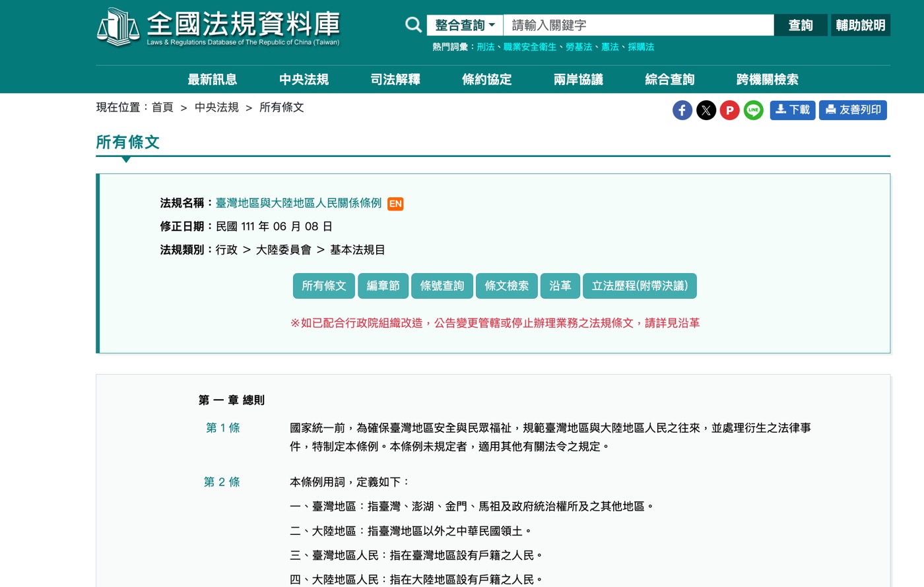Click the 立法歷程(附帶決議) button
Viewport: 924px width, 587px height.
click(640, 286)
